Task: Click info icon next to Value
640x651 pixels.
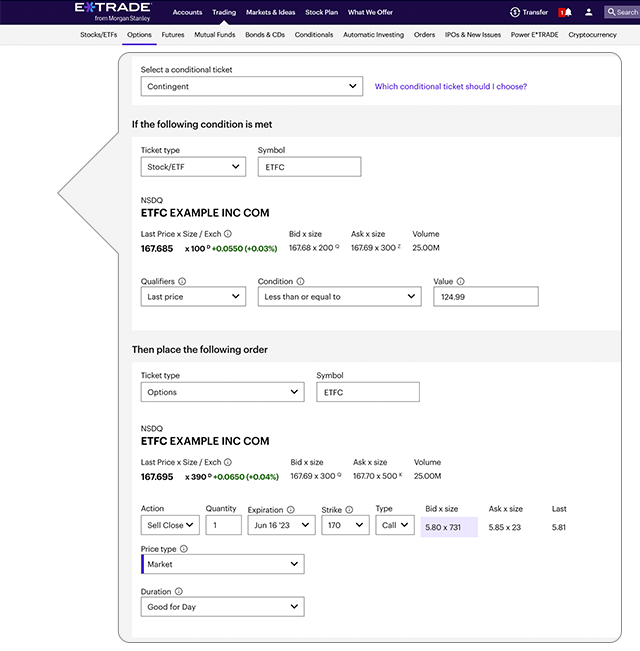Action: coord(460,282)
